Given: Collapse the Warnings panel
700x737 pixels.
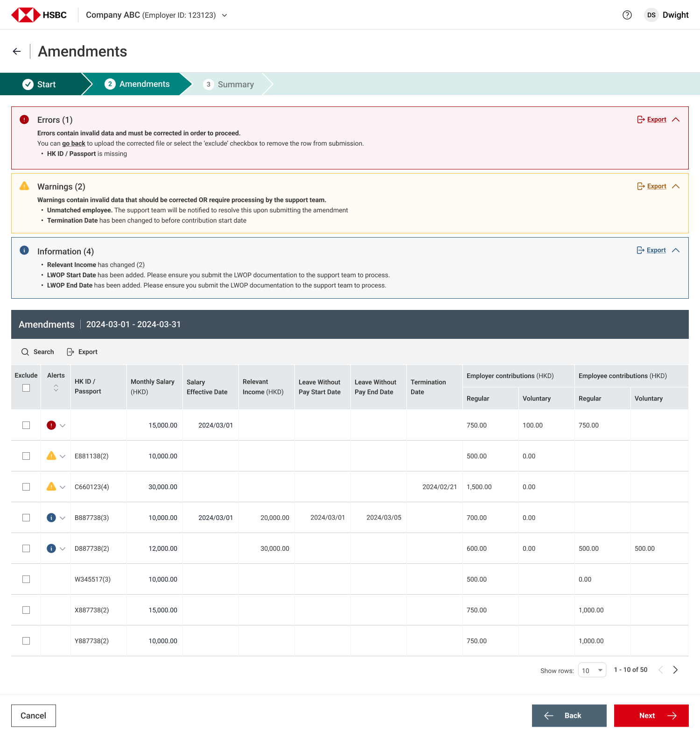Looking at the screenshot, I should pyautogui.click(x=676, y=186).
